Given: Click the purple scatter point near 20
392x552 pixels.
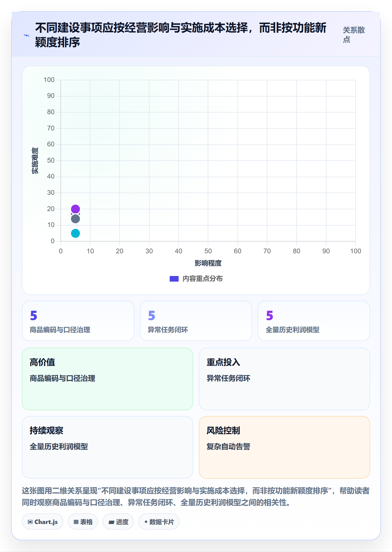Looking at the screenshot, I should 75,209.
